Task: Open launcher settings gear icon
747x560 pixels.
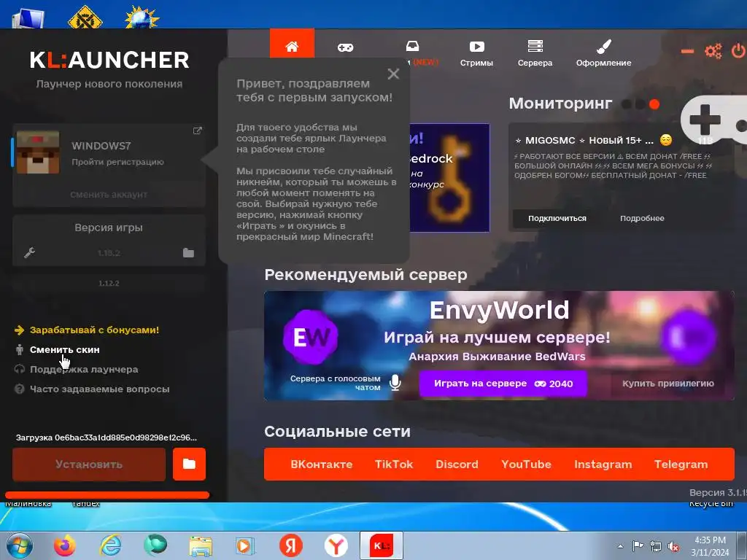Action: pyautogui.click(x=713, y=51)
